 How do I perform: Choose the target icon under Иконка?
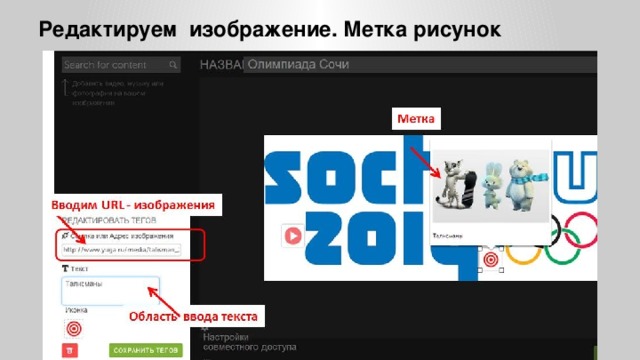pos(74,329)
